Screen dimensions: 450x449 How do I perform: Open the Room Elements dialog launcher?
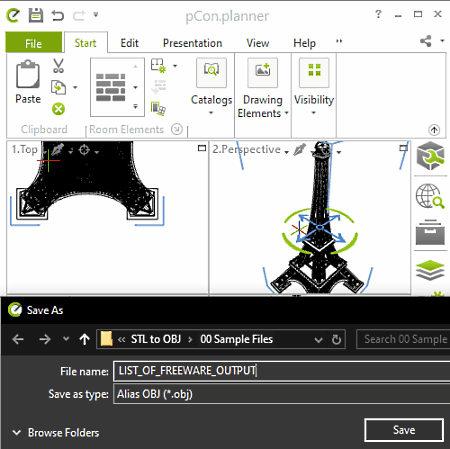pyautogui.click(x=177, y=129)
